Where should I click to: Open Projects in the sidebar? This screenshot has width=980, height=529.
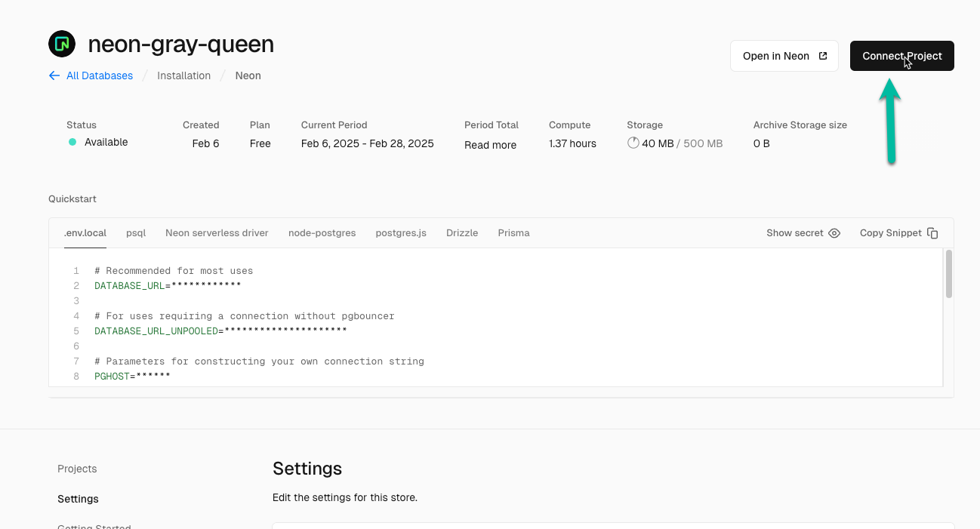77,469
